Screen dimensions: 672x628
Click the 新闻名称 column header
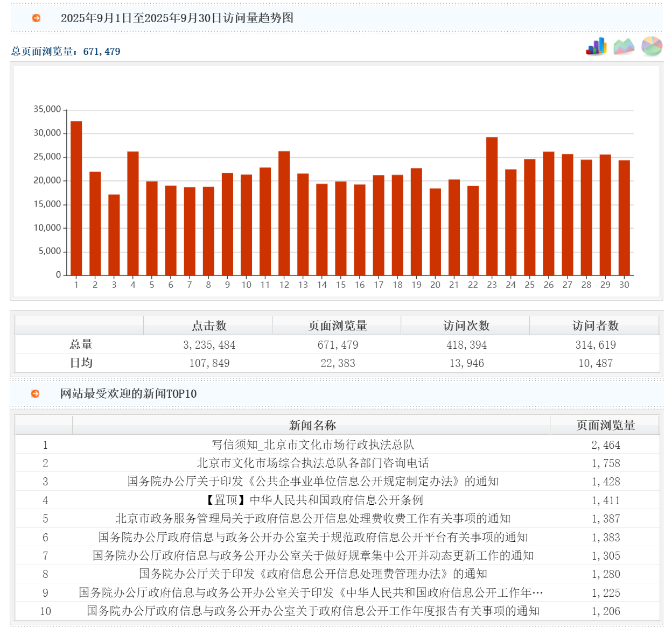click(312, 425)
